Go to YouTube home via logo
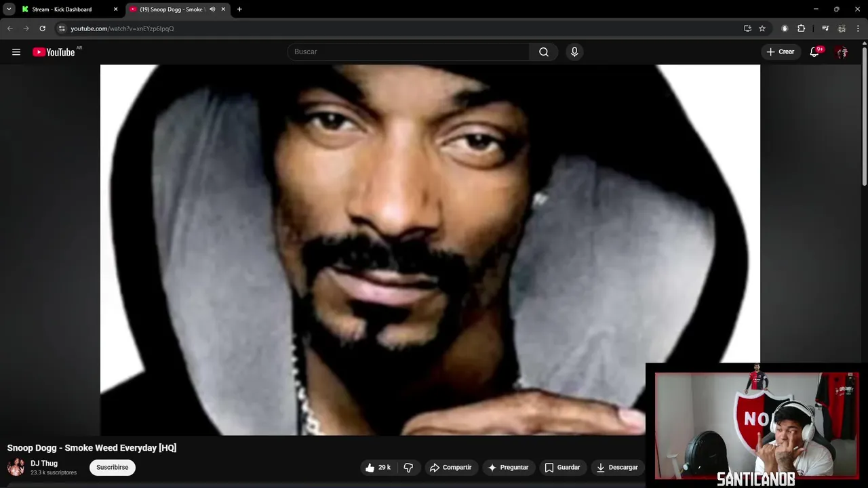This screenshot has width=868, height=488. coord(54,52)
